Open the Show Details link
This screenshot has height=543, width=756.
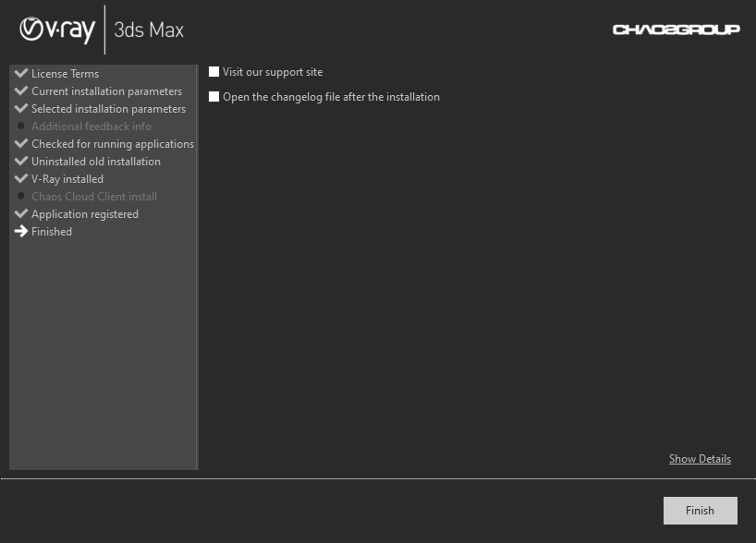click(x=700, y=458)
